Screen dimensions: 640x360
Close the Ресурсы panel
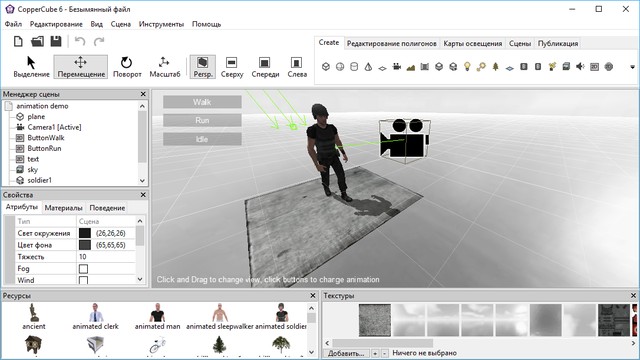point(313,296)
